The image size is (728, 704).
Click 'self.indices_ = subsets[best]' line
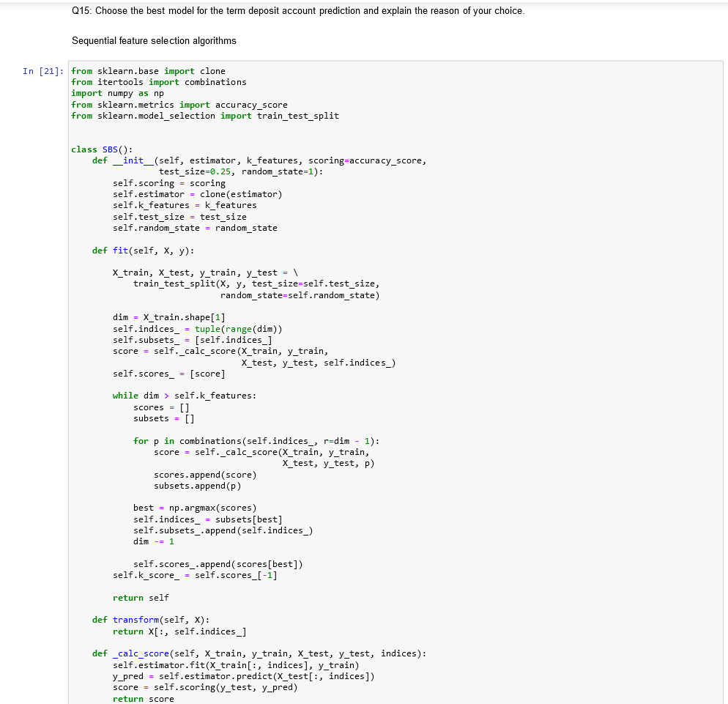[x=207, y=519]
